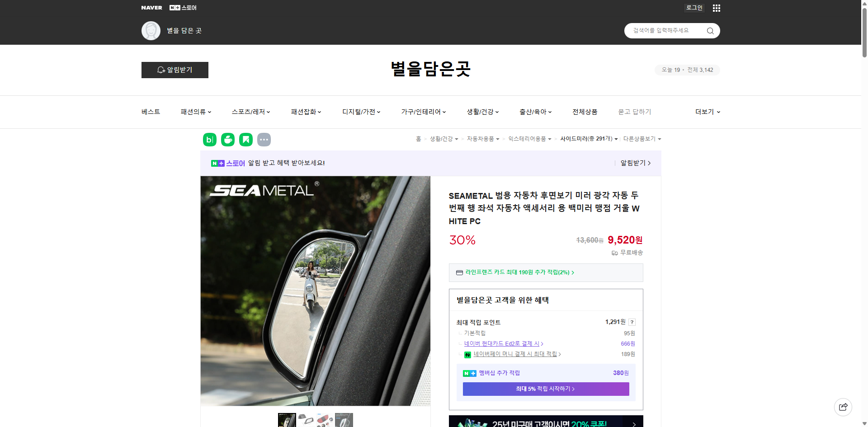This screenshot has width=868, height=427.
Task: Open more sharing options via ellipsis icon
Action: [x=264, y=140]
